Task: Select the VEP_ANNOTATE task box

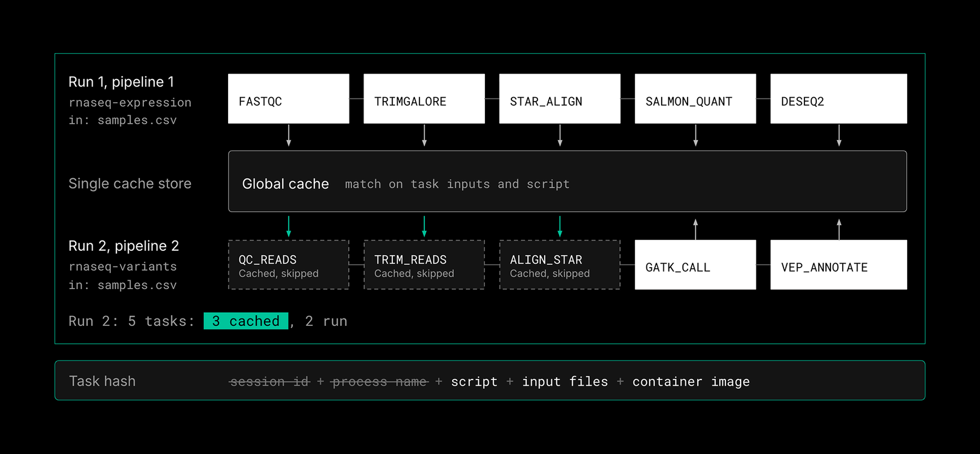Action: click(x=838, y=265)
